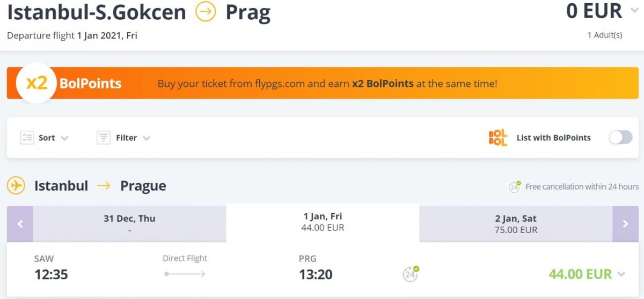Go to previous dates with left arrow
Viewport: 644px width, 299px height.
coord(20,224)
